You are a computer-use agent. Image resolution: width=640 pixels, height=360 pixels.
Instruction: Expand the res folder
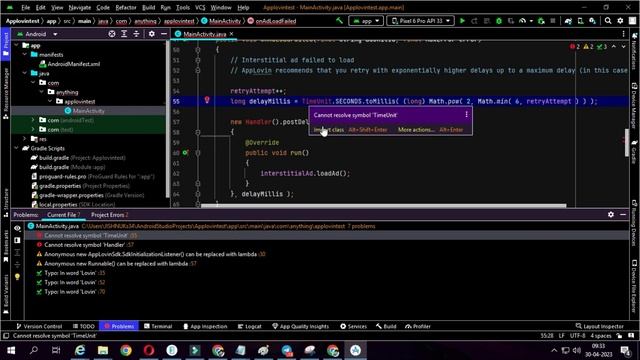24,139
